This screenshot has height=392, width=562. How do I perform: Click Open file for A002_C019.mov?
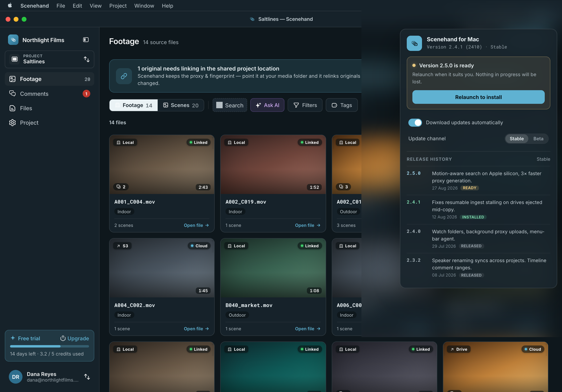tap(307, 225)
